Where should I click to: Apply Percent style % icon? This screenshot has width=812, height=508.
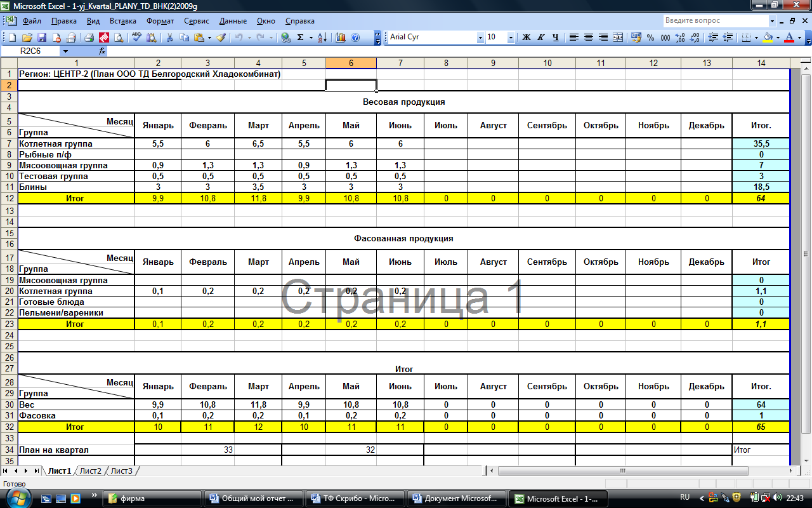(651, 37)
